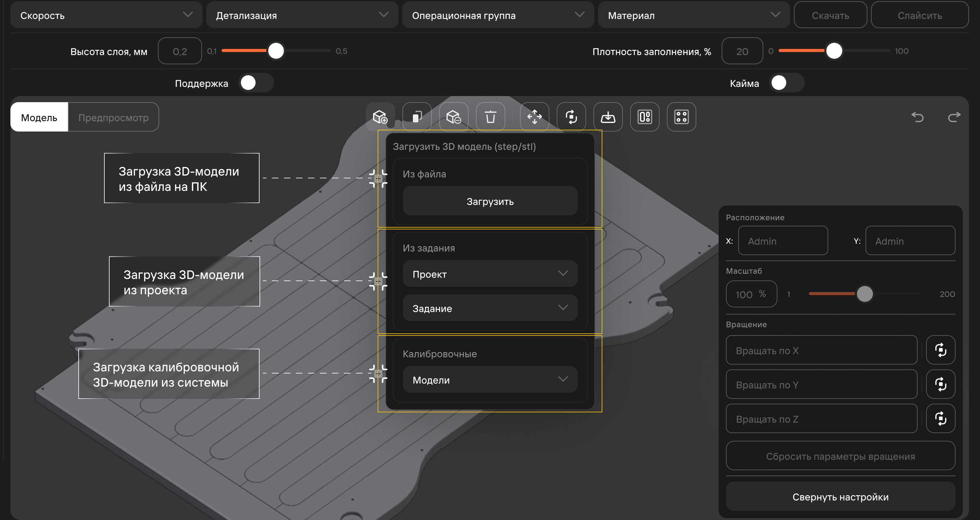Click the Плотность заполнения slider handle
This screenshot has height=520, width=980.
pos(834,50)
